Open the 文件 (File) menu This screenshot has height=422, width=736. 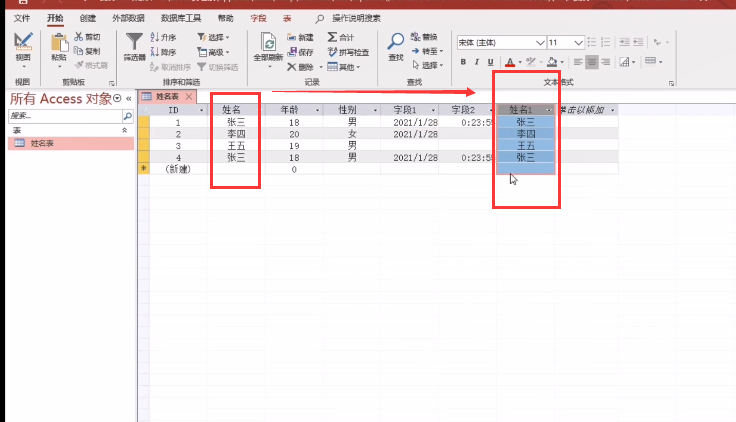pos(22,18)
